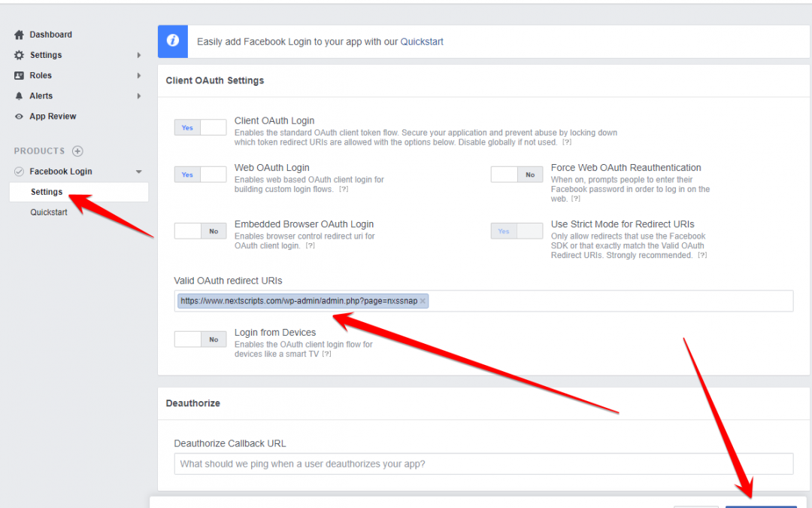
Task: Expand the Roles submenu arrow
Action: (x=139, y=76)
